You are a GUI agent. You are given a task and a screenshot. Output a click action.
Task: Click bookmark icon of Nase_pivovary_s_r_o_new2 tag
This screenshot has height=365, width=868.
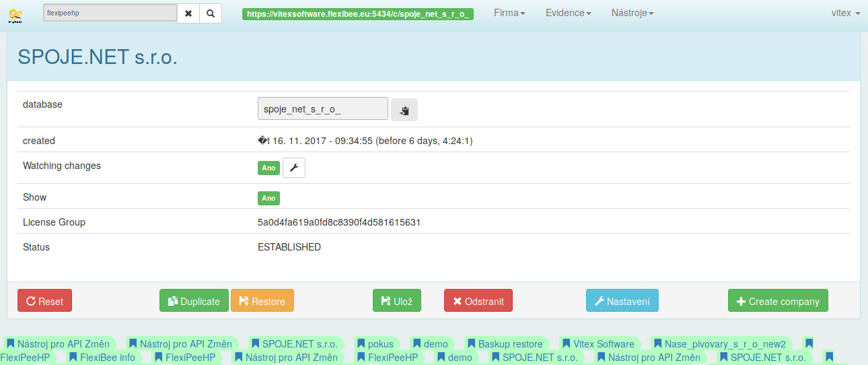[657, 343]
